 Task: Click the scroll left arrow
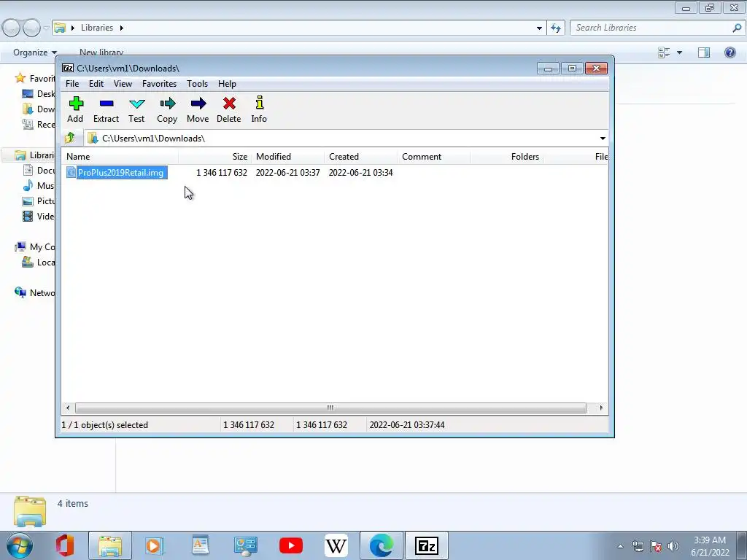[68, 408]
